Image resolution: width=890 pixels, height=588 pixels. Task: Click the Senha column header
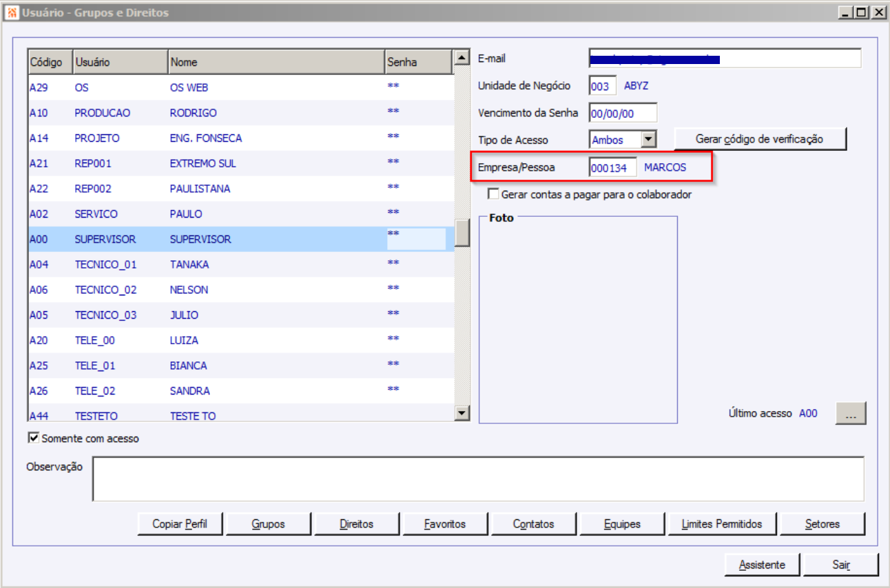pyautogui.click(x=419, y=62)
